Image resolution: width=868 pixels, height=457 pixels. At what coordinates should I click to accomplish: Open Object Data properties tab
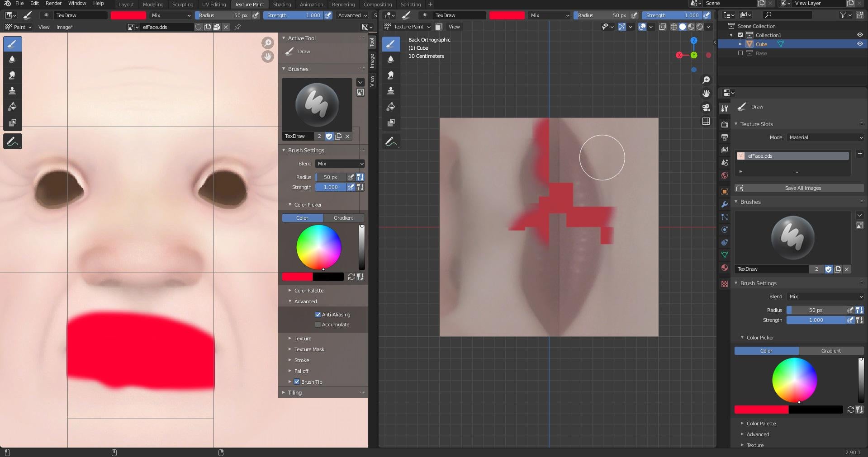click(725, 255)
